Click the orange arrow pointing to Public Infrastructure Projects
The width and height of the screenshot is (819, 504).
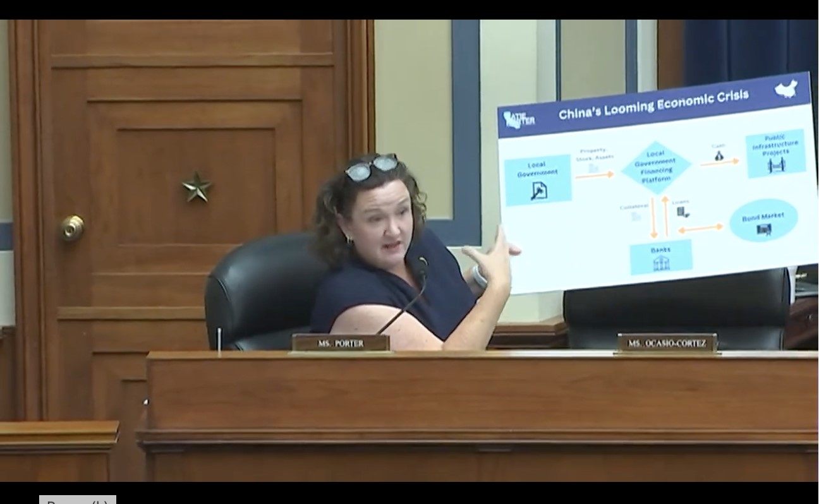[720, 162]
